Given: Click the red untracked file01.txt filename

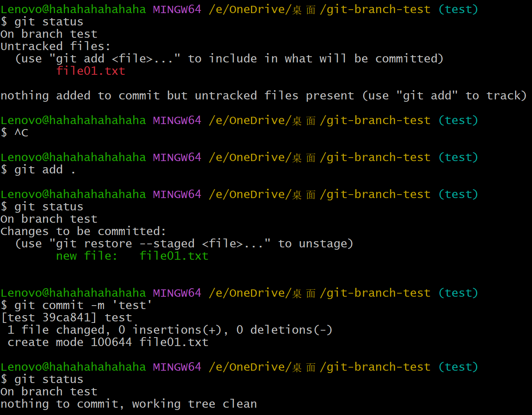Looking at the screenshot, I should (x=91, y=71).
